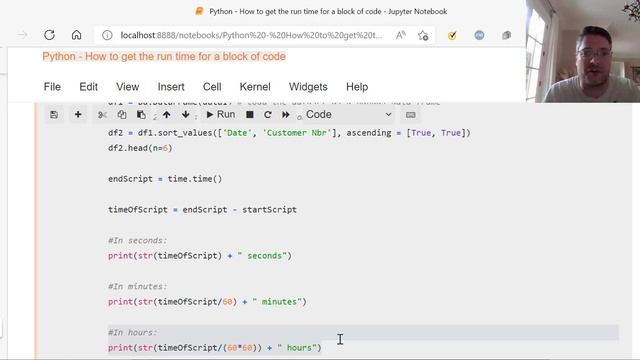
Task: Rename notebook via its orange title
Action: click(x=164, y=56)
